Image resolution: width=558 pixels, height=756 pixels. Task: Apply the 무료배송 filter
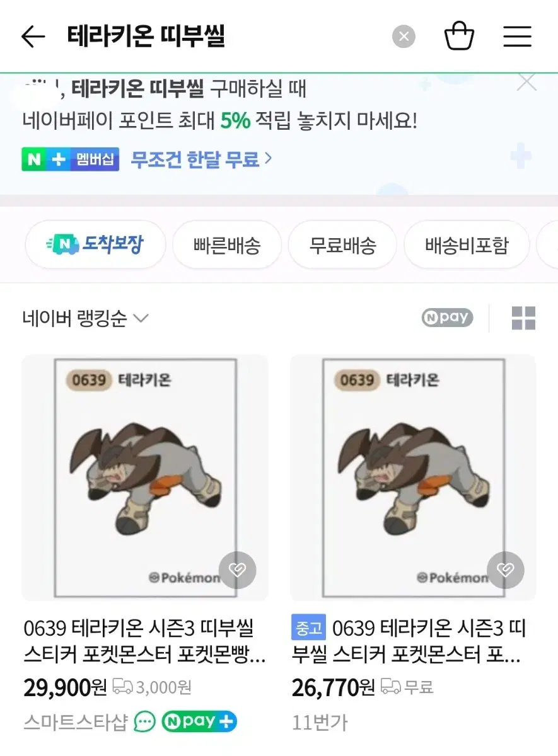[x=342, y=244]
